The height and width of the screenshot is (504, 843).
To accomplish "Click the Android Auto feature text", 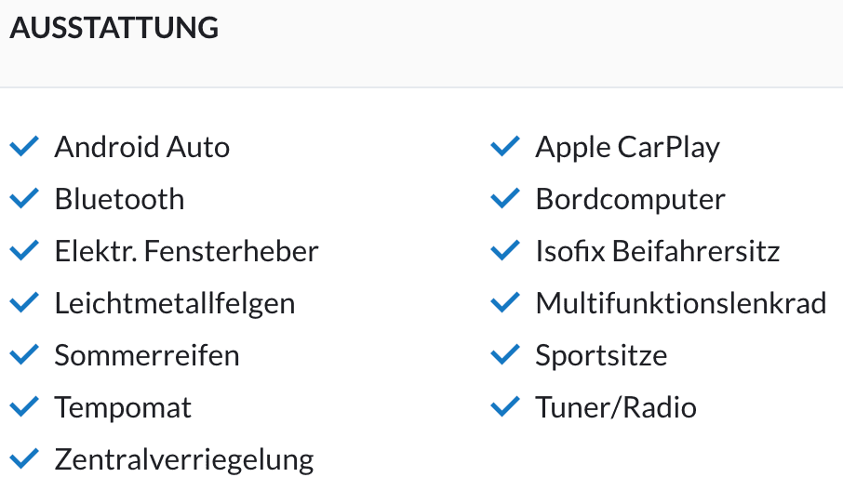I will pos(142,147).
